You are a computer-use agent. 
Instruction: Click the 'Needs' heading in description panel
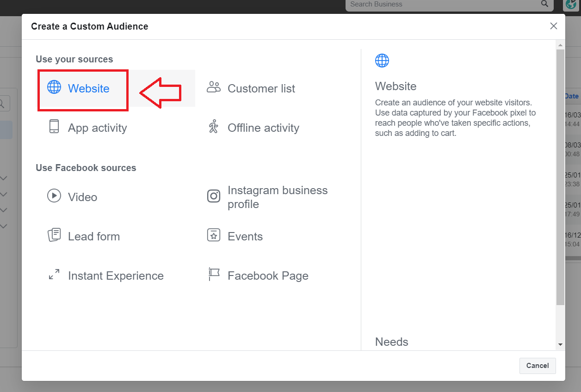pyautogui.click(x=392, y=342)
